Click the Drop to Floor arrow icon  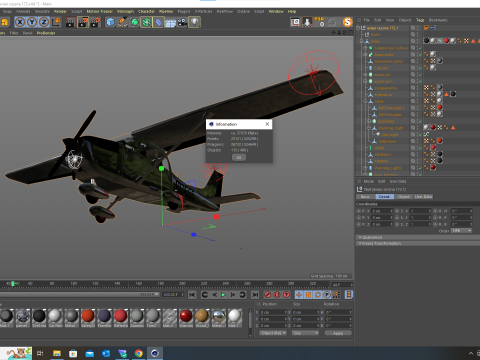pos(307,22)
